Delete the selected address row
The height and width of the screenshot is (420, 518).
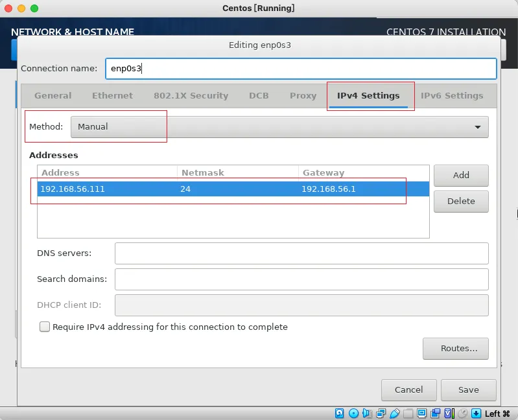tap(461, 201)
